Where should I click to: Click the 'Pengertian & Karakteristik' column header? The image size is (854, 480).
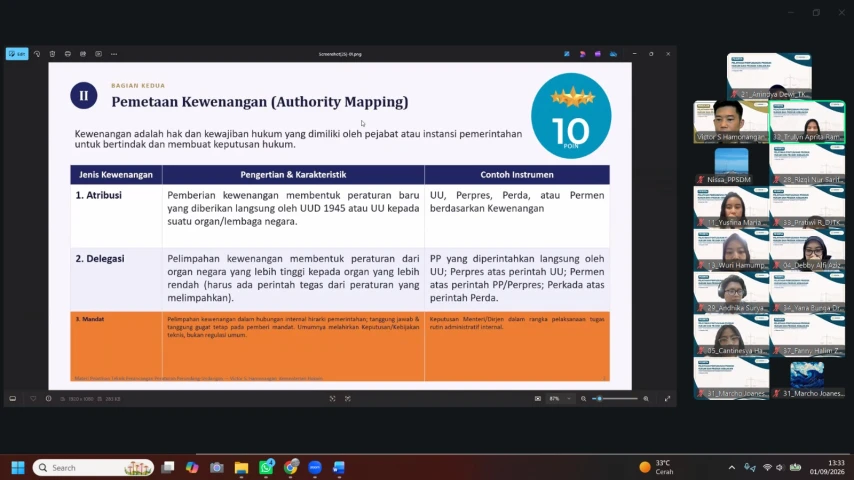[293, 174]
